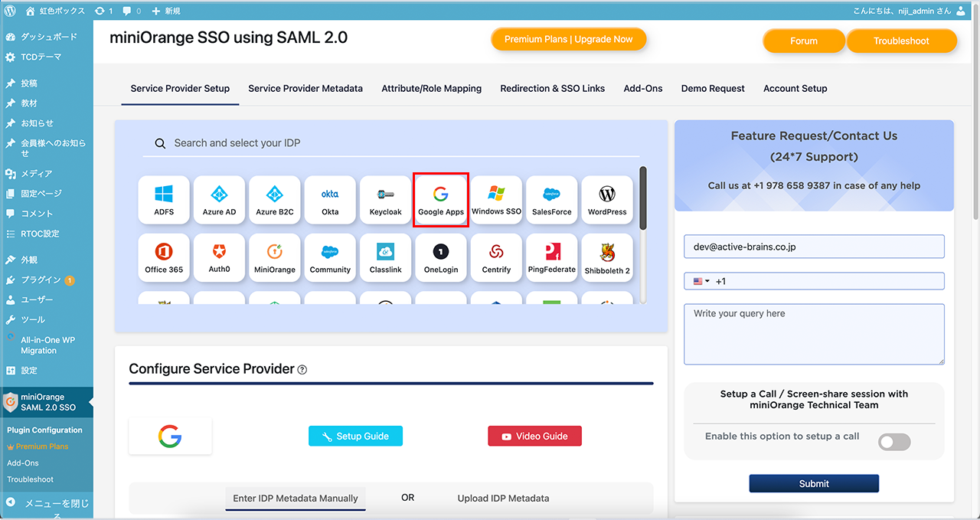Click the IDP search field

click(391, 143)
